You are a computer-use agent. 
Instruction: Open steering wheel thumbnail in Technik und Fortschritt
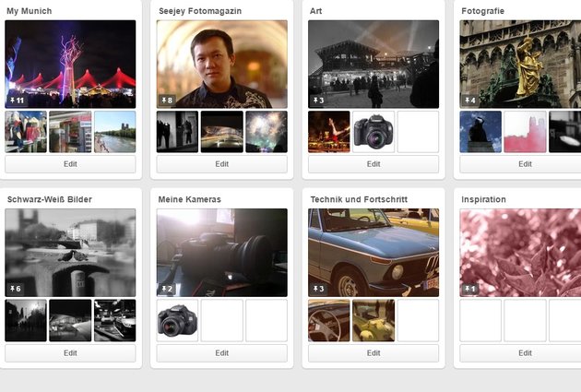pyautogui.click(x=329, y=320)
